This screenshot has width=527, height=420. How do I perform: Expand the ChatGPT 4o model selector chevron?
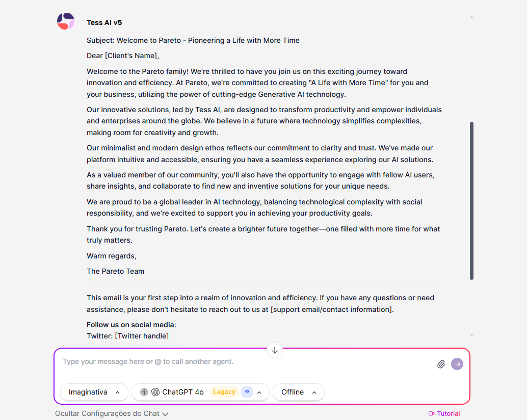click(x=259, y=392)
